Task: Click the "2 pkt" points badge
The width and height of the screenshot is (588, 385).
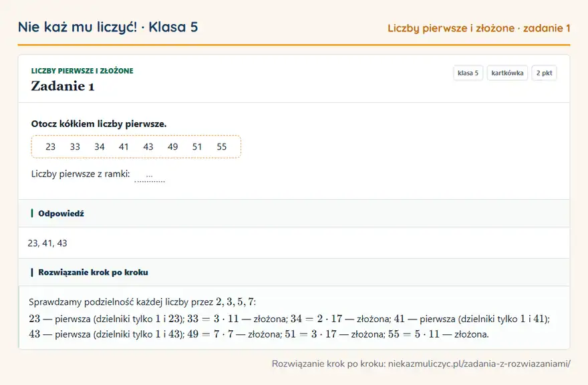Action: tap(544, 73)
